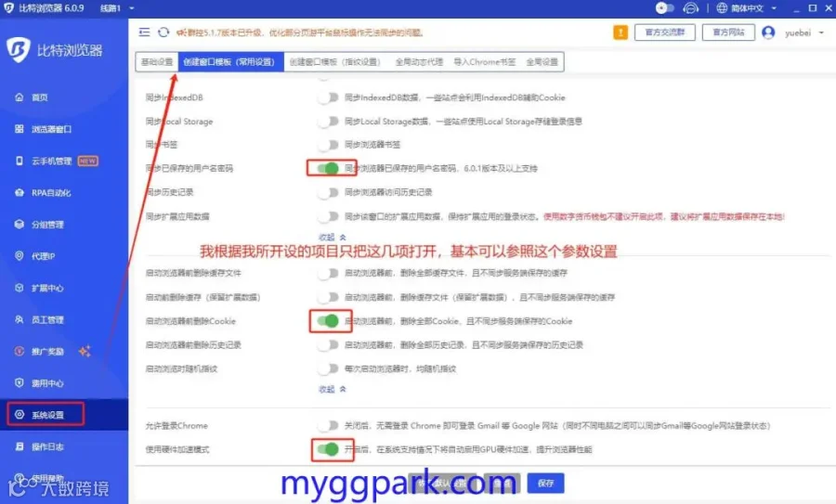Enable the 启动浏览器时随机指纹 switch
The width and height of the screenshot is (836, 504).
coord(328,368)
